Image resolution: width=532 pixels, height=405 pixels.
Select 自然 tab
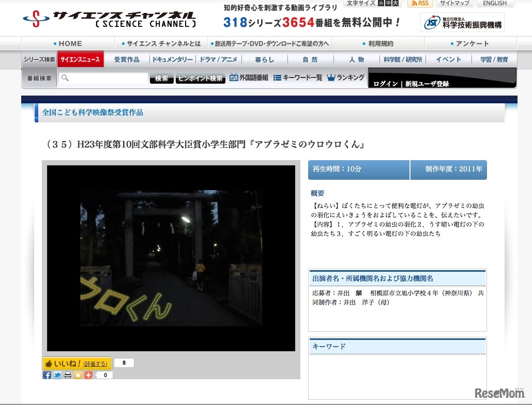point(310,59)
